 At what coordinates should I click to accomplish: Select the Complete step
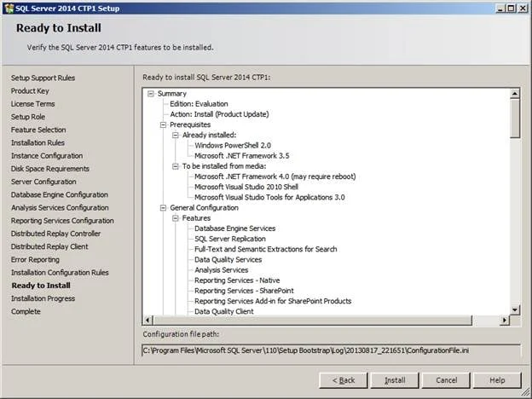(26, 311)
